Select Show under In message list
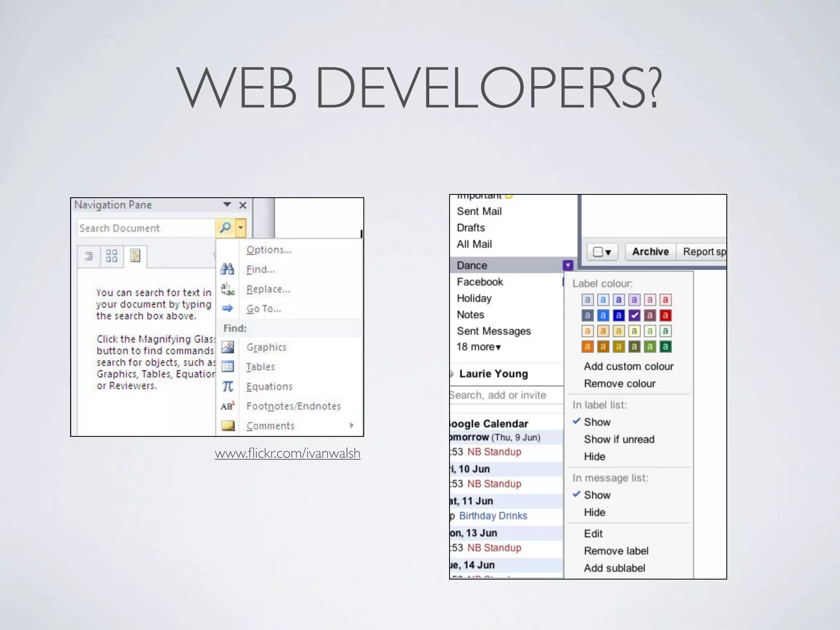The width and height of the screenshot is (840, 630). (x=597, y=495)
